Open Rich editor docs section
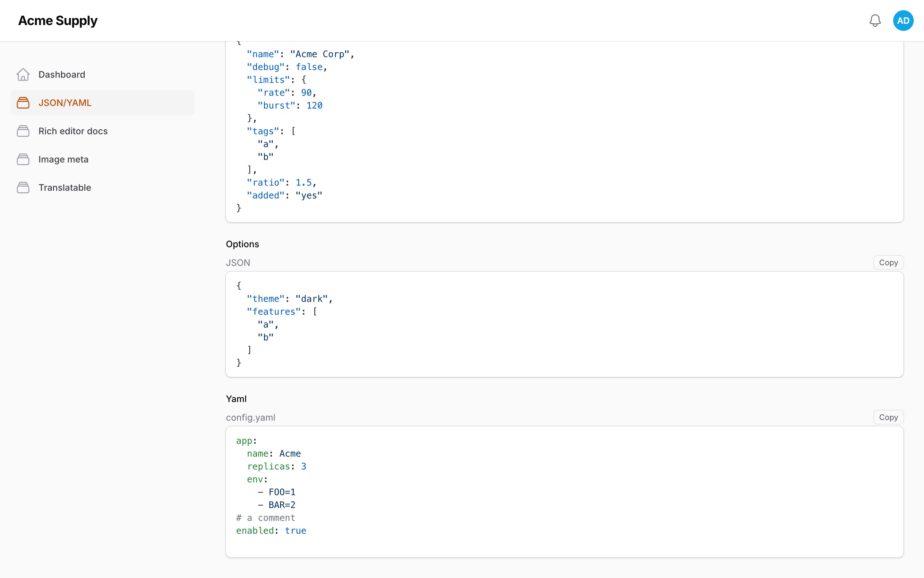This screenshot has width=924, height=578. click(x=102, y=131)
